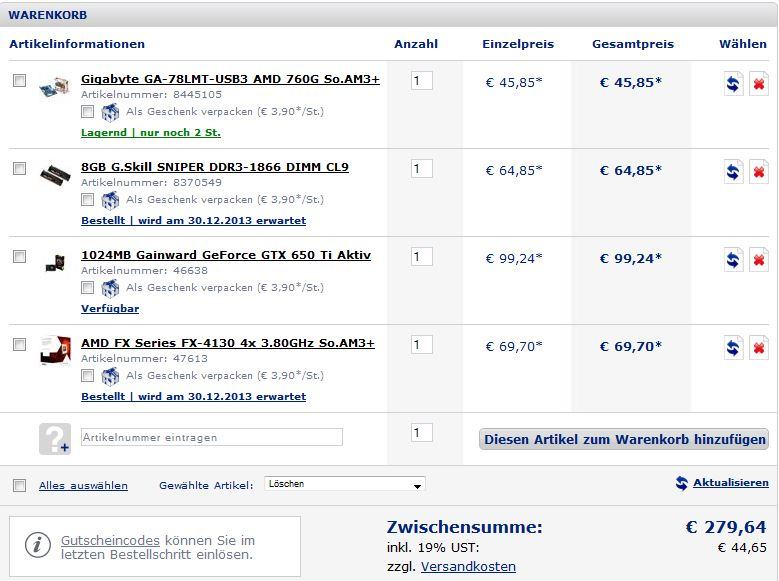This screenshot has width=779, height=581.
Task: Click quantity field for Gainward GeForce card
Action: point(422,256)
